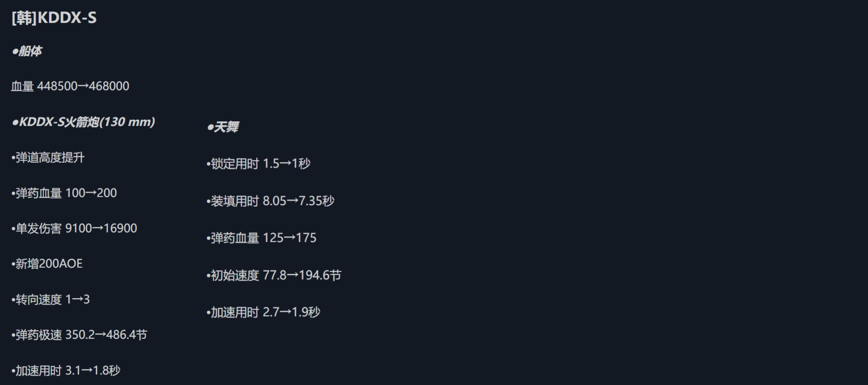Select the 天舞 section header

tap(223, 127)
